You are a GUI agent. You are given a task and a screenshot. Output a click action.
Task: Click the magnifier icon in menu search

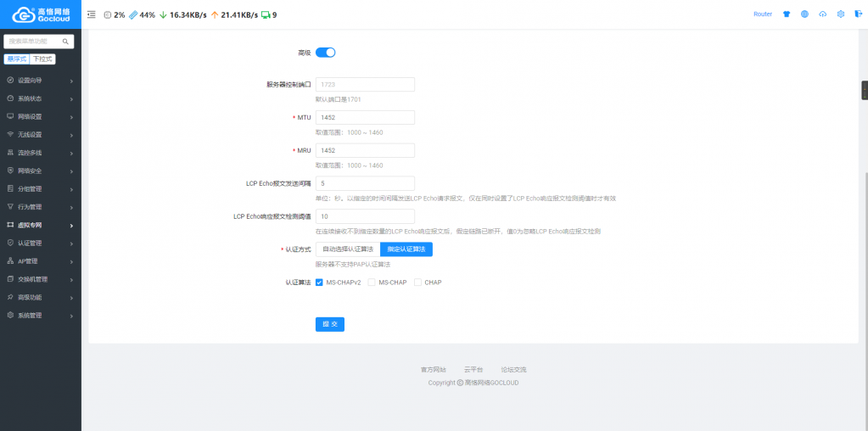pos(64,42)
